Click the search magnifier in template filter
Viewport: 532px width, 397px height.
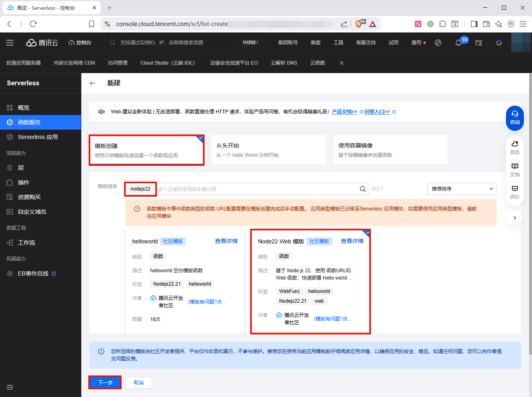coord(363,189)
